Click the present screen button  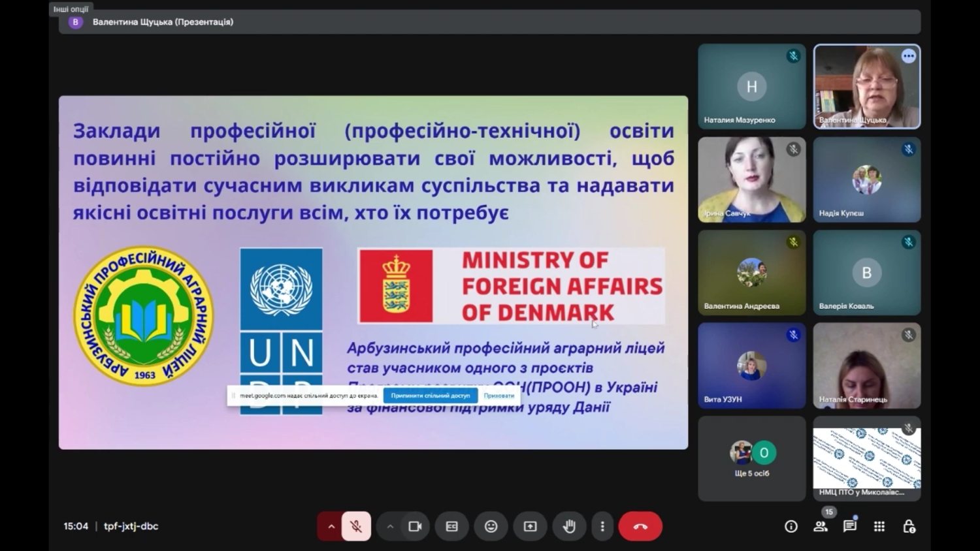531,526
